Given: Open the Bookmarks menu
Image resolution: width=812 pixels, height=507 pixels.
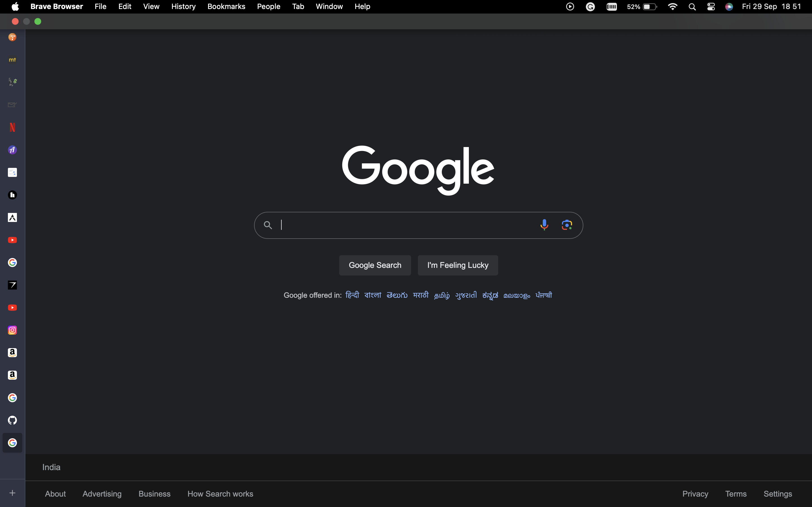Looking at the screenshot, I should (226, 6).
